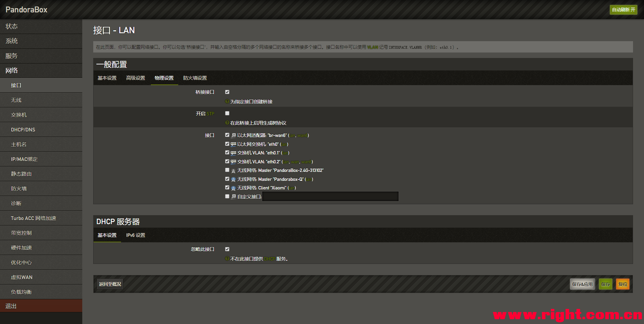The image size is (644, 324).
Task: Toggle the 自动刷新 开 button
Action: pos(623,10)
